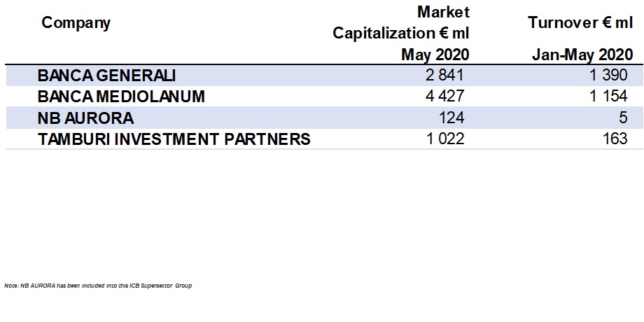Click NB Aurora turnover value 5
The width and height of the screenshot is (644, 322).
coord(623,118)
